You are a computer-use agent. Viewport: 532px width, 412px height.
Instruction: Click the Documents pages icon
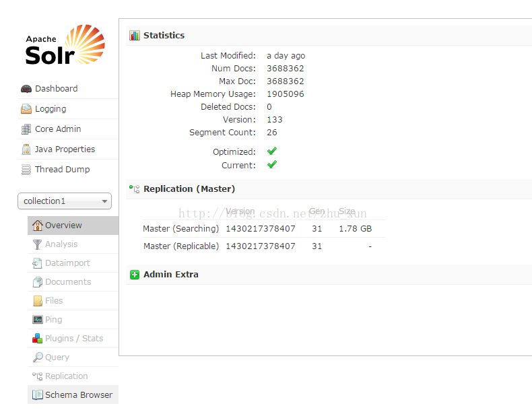[x=37, y=282]
